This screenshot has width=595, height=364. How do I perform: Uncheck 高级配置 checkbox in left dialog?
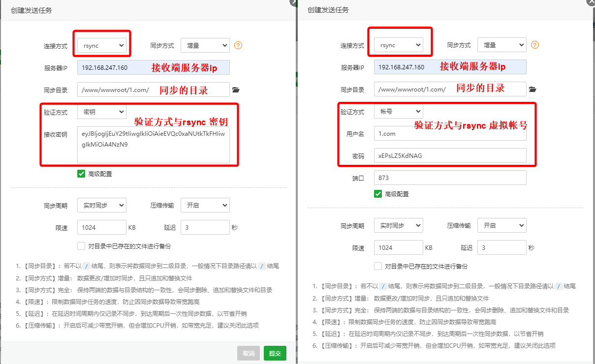point(81,174)
